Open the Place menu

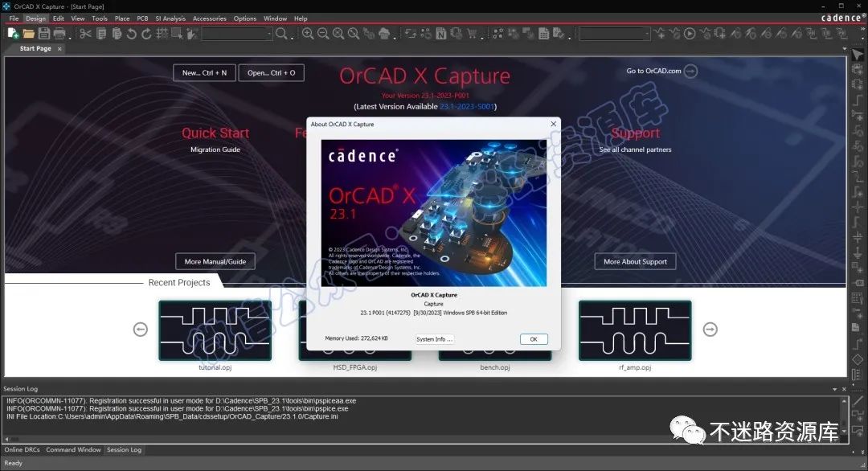122,18
